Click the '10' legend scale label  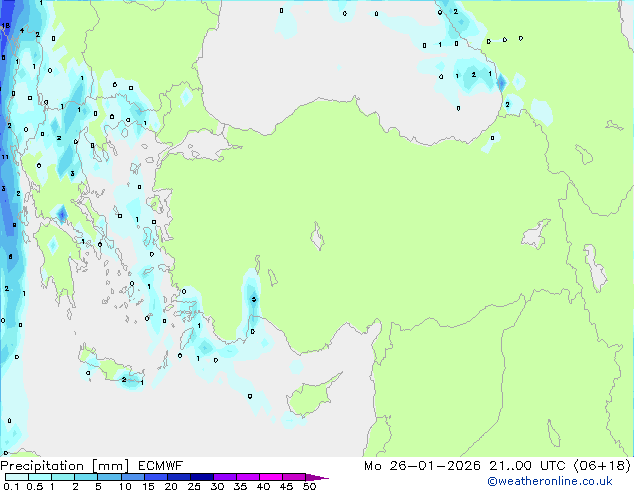pos(125,486)
